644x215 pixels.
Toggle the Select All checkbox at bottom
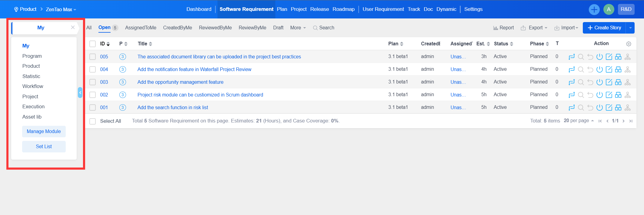pos(93,121)
